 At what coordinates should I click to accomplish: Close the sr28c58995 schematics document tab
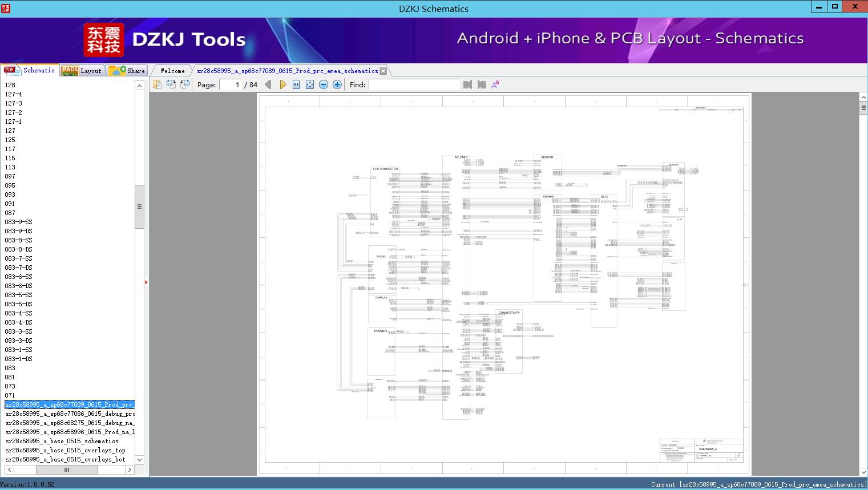click(x=383, y=71)
